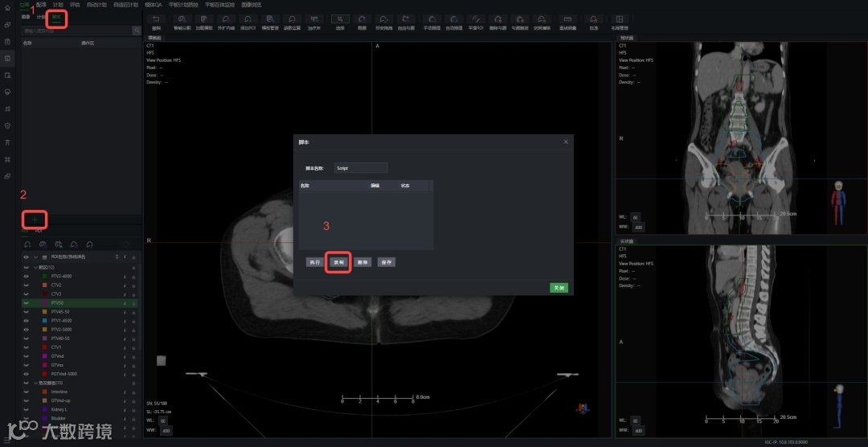
Task: Click the shield icon in left sidebar
Action: pyautogui.click(x=7, y=125)
